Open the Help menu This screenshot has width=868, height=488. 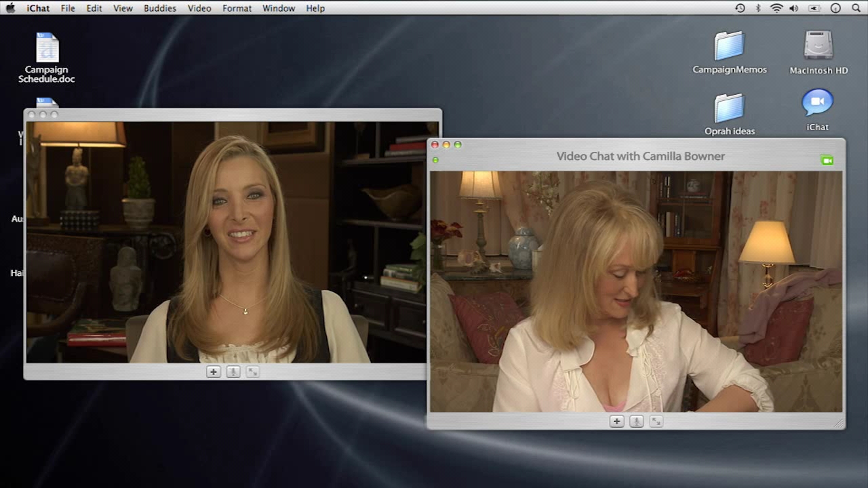point(315,8)
